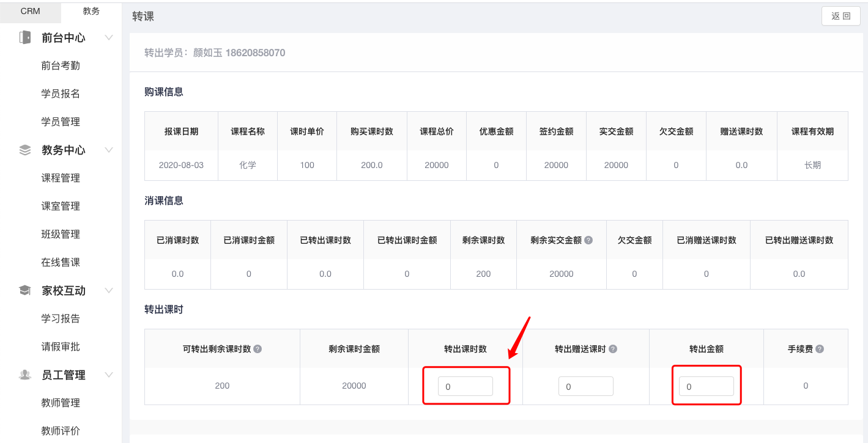This screenshot has width=868, height=443.
Task: Go to 课程管理 page
Action: click(61, 178)
